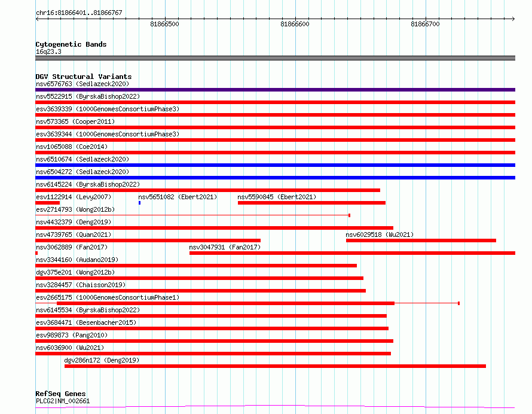The width and height of the screenshot is (532, 414).
Task: Click the nsv6504272 (Sedlazeck2020) label
Action: pos(82,172)
